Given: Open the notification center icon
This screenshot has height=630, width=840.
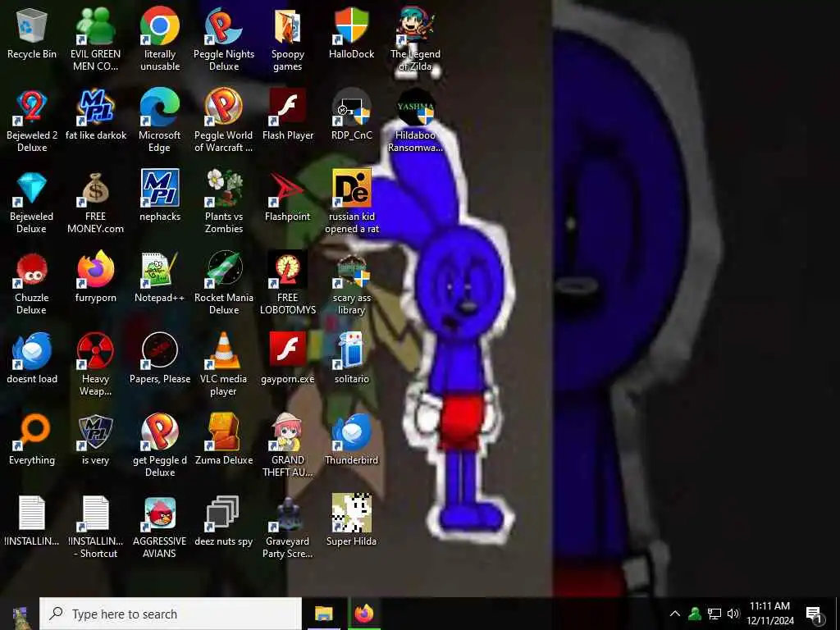Looking at the screenshot, I should pos(815,614).
